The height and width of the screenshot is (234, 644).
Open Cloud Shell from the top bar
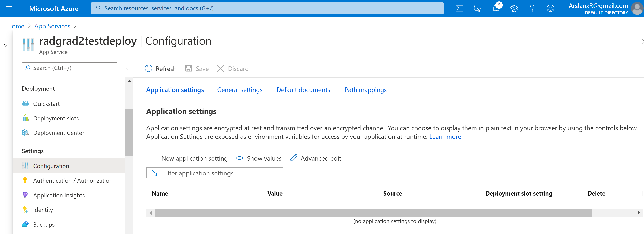point(459,8)
